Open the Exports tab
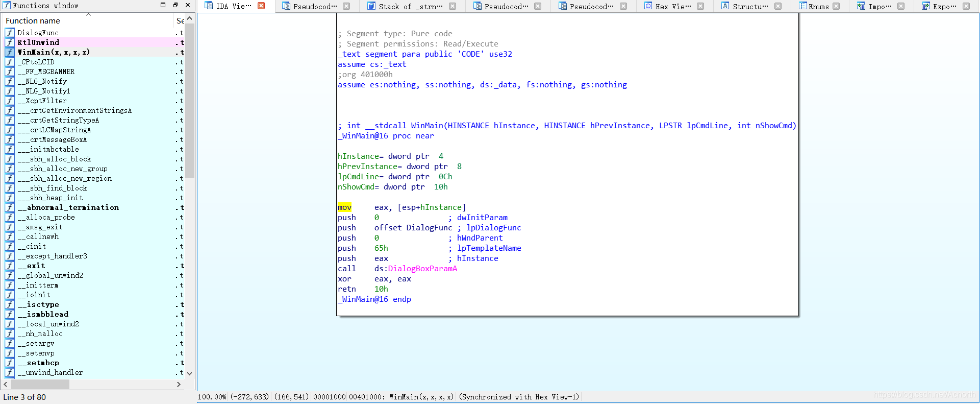 (x=945, y=6)
